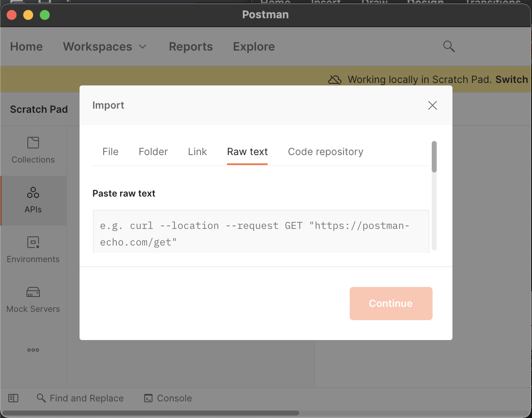Screen dimensions: 532x418
Task: Select the APIs sidebar icon
Action: [x=33, y=200]
